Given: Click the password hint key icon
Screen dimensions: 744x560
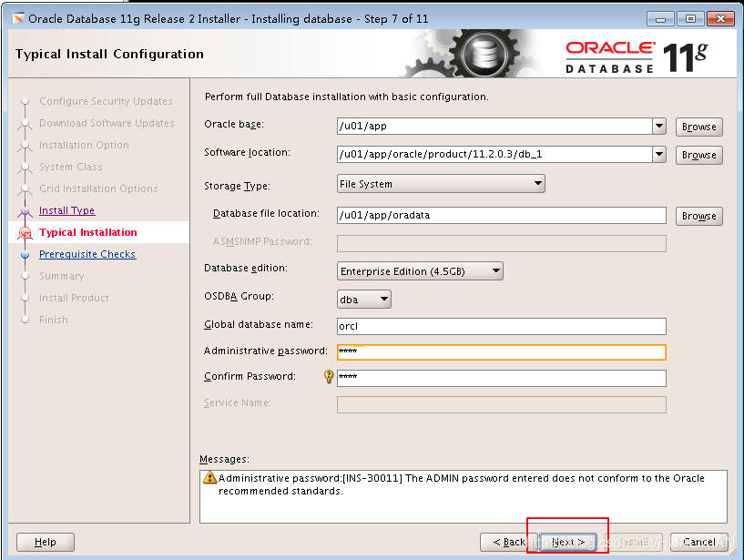Looking at the screenshot, I should click(x=329, y=376).
